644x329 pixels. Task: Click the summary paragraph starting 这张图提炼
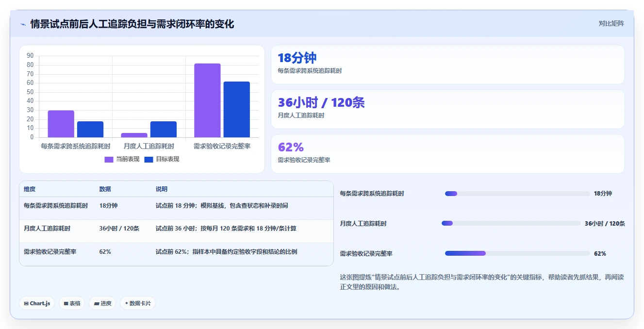coord(482,282)
